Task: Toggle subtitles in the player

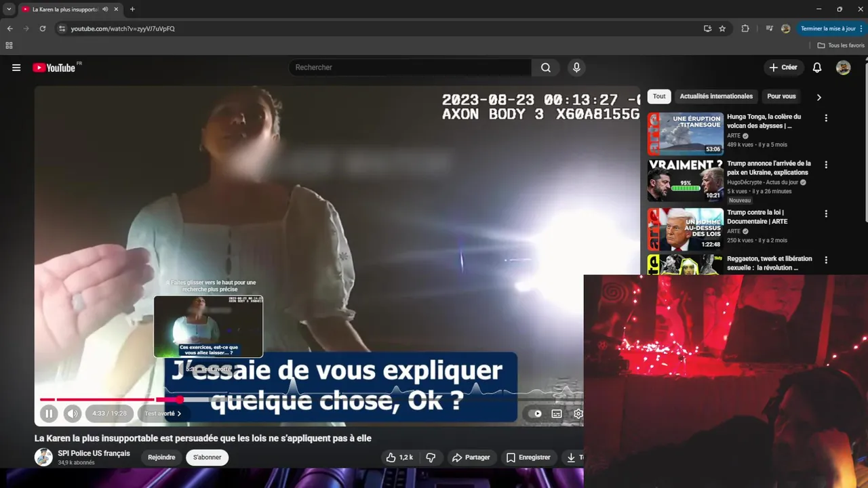Action: 557,413
